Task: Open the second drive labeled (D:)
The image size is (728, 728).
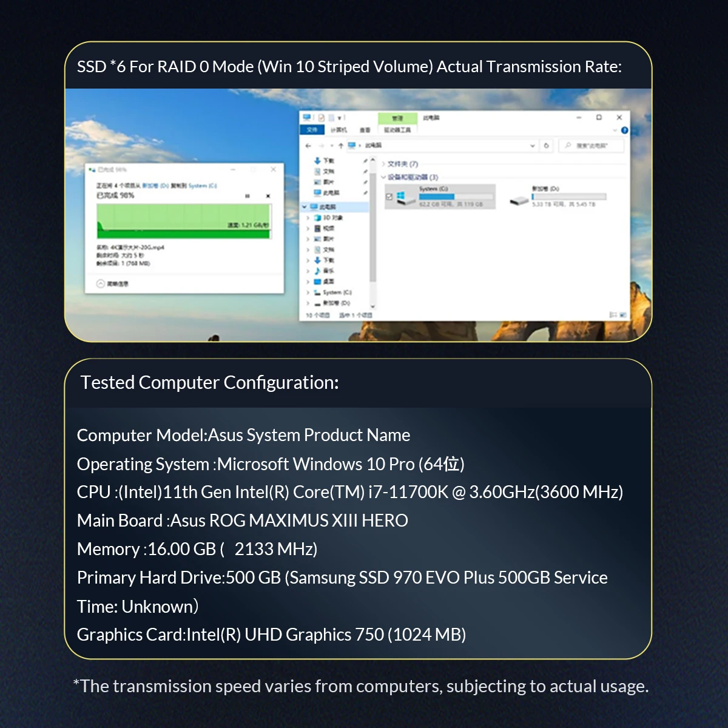Action: 519,200
